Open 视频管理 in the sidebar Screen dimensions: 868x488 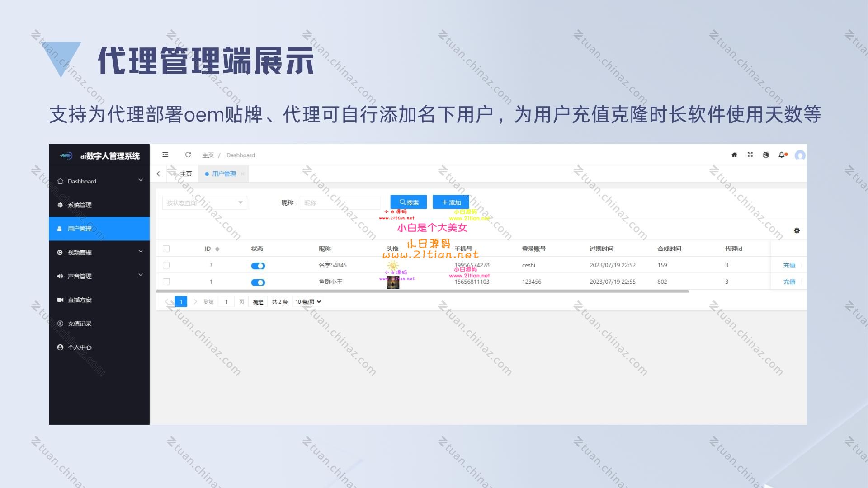pos(99,252)
